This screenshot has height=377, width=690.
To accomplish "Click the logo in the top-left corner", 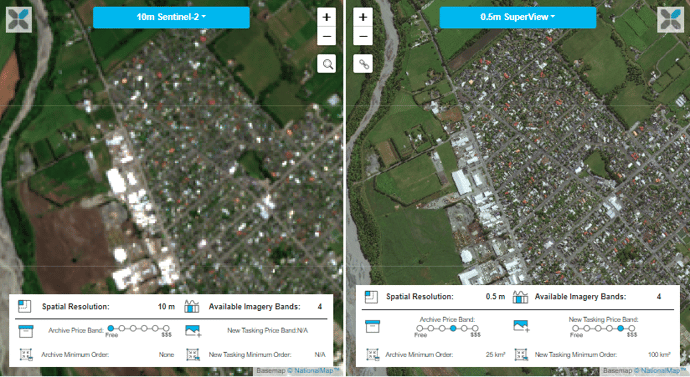I will (x=19, y=19).
